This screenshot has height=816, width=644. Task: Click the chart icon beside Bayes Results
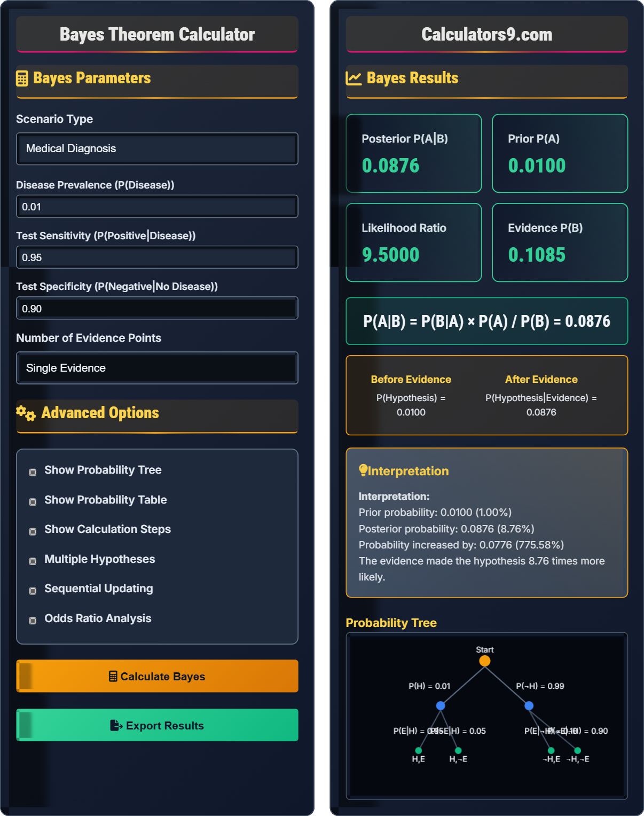pyautogui.click(x=354, y=79)
